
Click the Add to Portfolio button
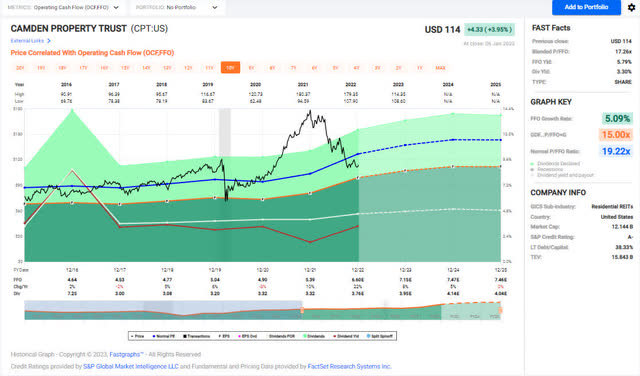(586, 7)
